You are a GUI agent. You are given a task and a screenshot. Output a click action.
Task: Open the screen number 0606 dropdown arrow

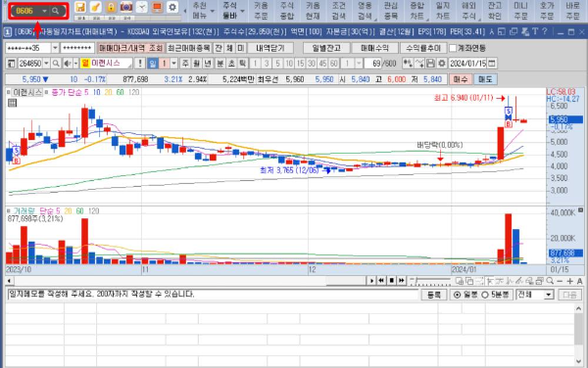pos(44,11)
